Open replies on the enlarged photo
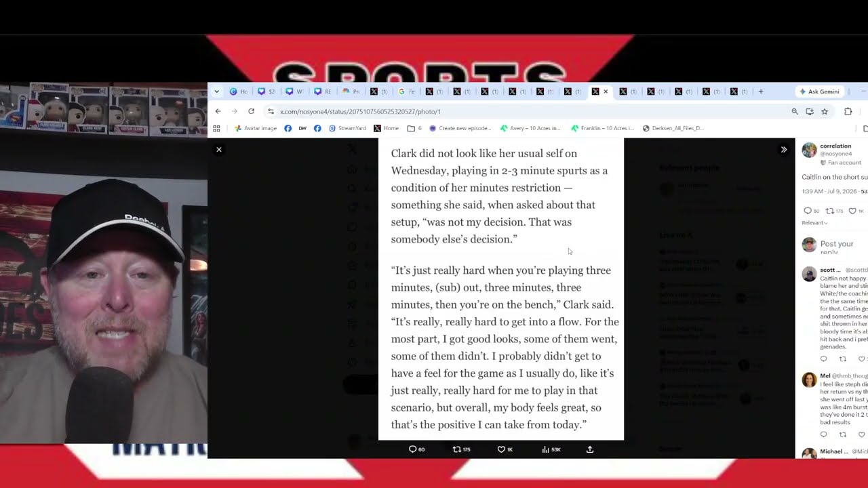The width and height of the screenshot is (868, 488). (416, 449)
